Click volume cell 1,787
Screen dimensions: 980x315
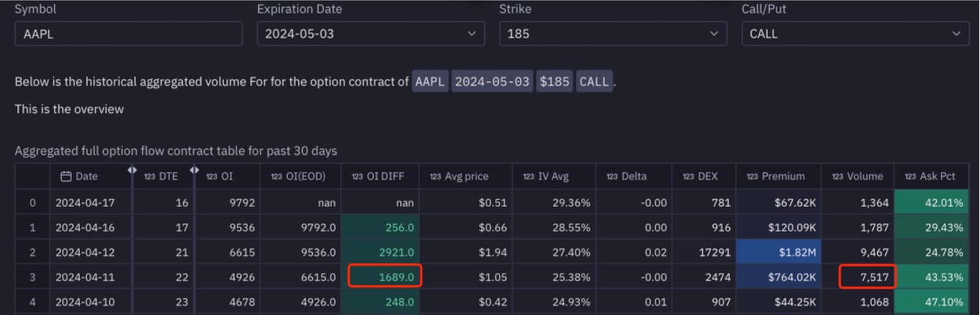(x=858, y=228)
